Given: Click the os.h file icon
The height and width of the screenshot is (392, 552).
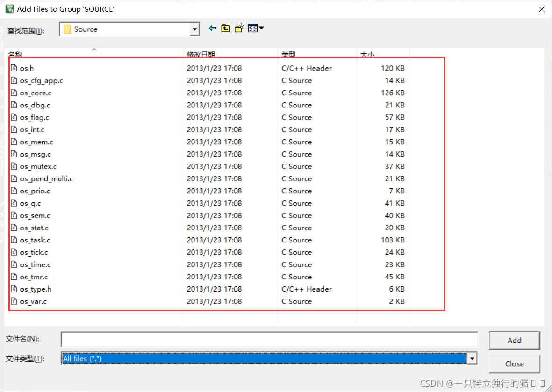Looking at the screenshot, I should (14, 68).
